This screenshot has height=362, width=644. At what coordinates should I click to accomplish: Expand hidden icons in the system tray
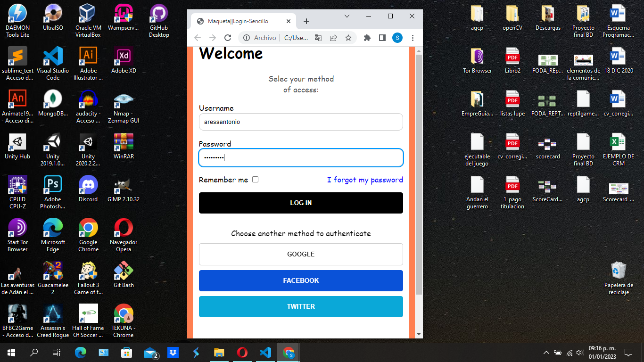pyautogui.click(x=546, y=352)
